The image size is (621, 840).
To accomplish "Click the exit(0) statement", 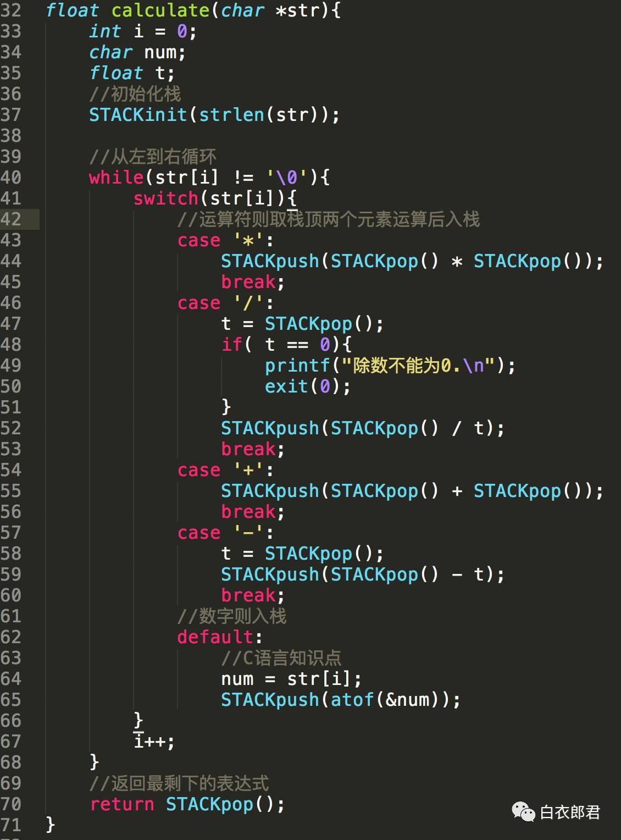I will click(307, 386).
